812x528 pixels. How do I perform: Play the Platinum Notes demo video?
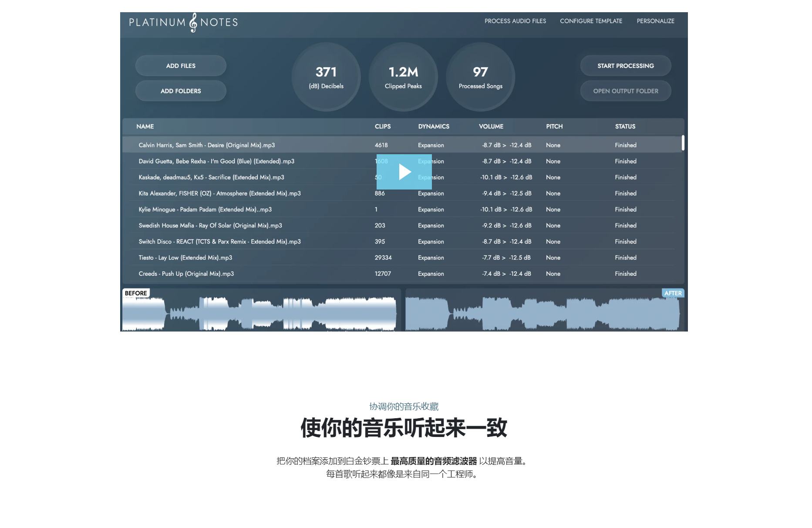[404, 172]
